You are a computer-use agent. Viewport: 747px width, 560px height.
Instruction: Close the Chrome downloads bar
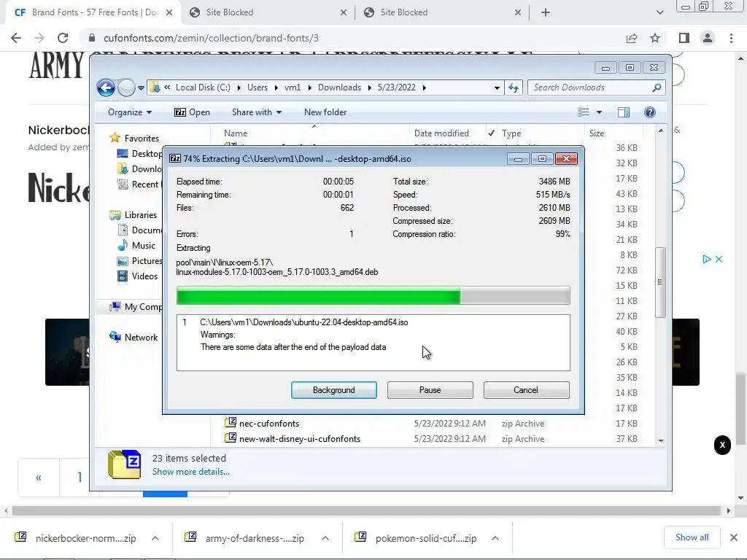pos(734,537)
